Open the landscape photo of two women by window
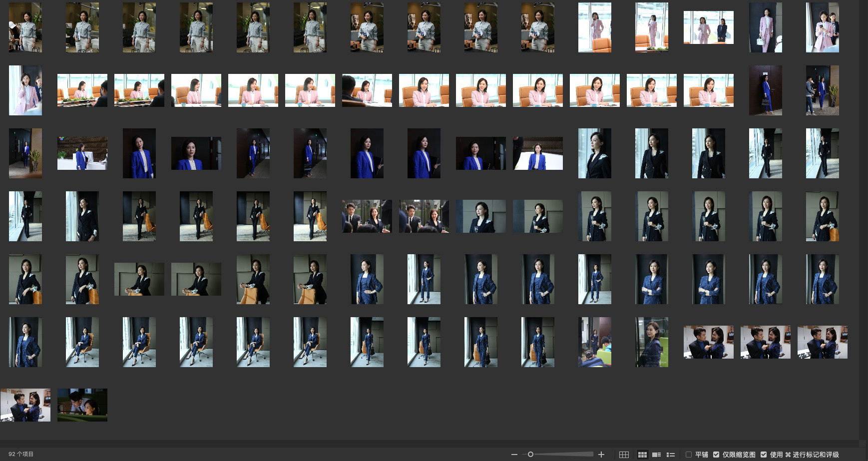The image size is (868, 461). [709, 27]
